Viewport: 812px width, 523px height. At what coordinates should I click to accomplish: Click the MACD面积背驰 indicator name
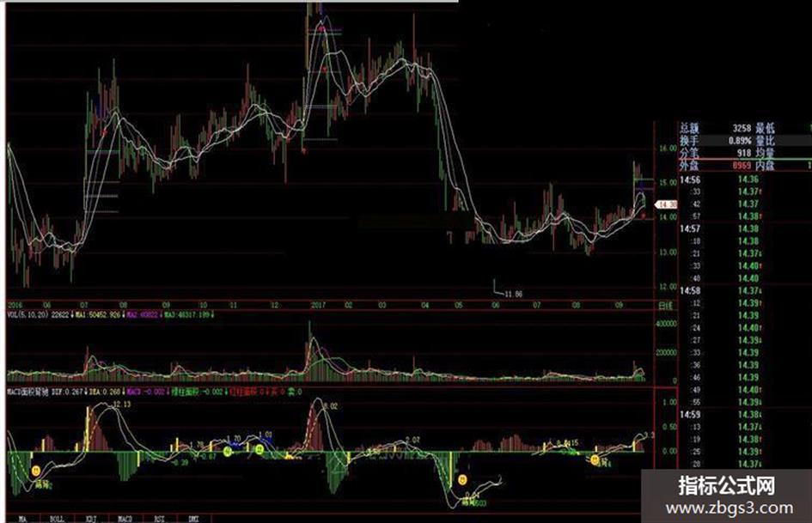[28, 392]
